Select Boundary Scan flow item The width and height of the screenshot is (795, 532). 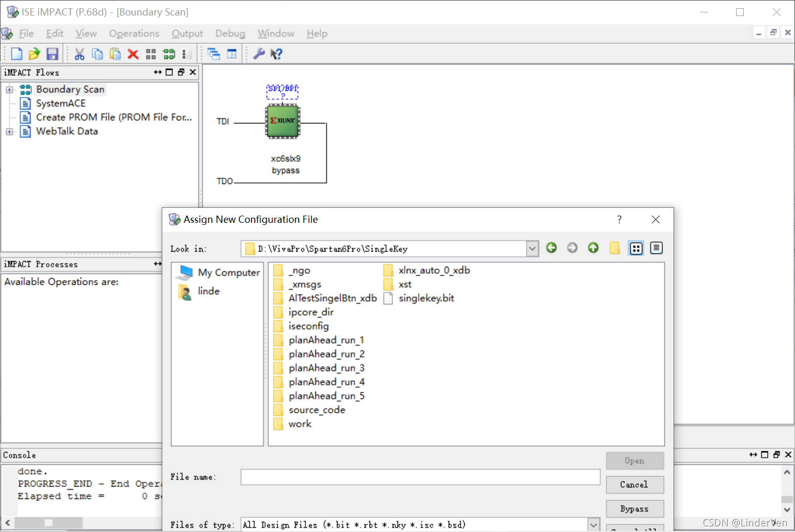click(x=70, y=89)
